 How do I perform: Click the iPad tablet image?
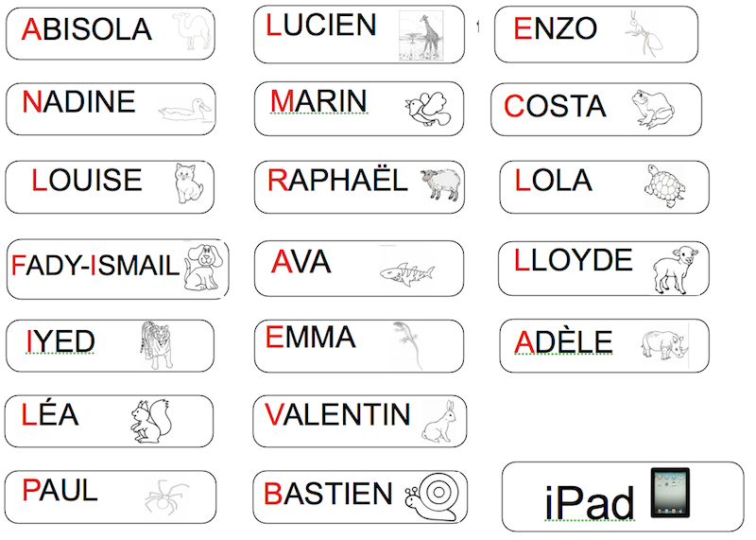point(670,492)
